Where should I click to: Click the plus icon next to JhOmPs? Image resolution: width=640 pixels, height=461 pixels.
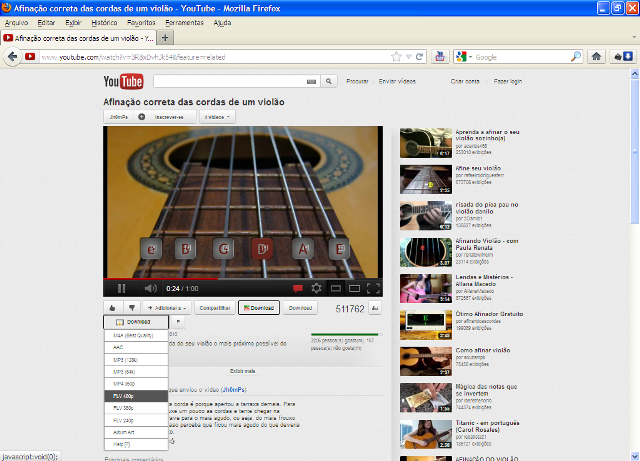tap(142, 117)
